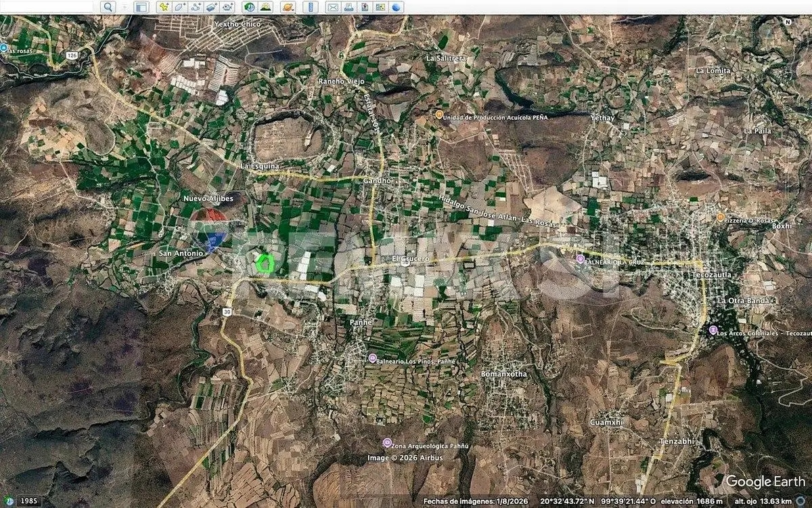Screen dimensions: 812x508
Task: Click the Cuamxhi place label
Action: (606, 421)
